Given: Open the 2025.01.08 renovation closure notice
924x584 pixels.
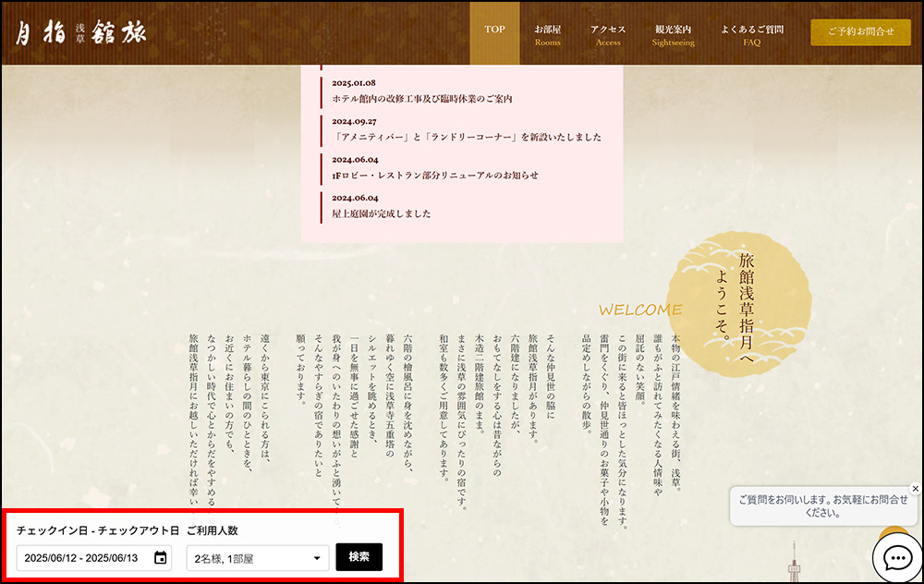Looking at the screenshot, I should tap(421, 99).
